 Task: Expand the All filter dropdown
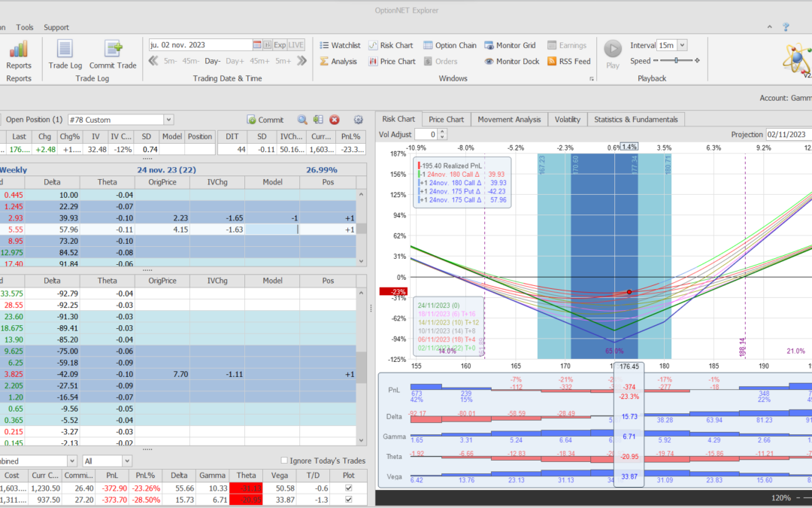pyautogui.click(x=127, y=461)
